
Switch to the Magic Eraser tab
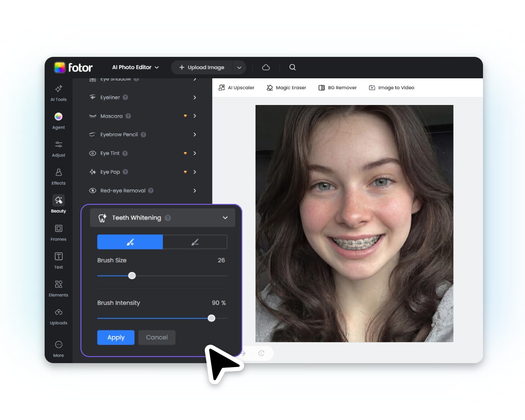coord(286,87)
